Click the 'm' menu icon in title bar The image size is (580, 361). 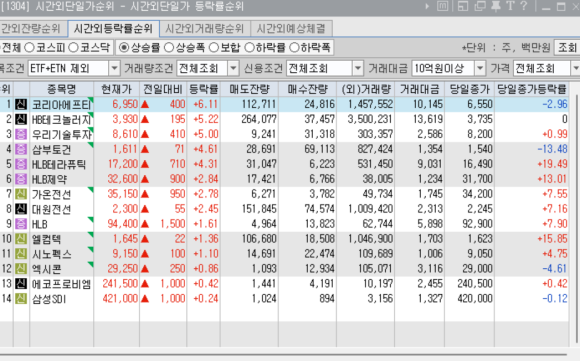tap(442, 6)
